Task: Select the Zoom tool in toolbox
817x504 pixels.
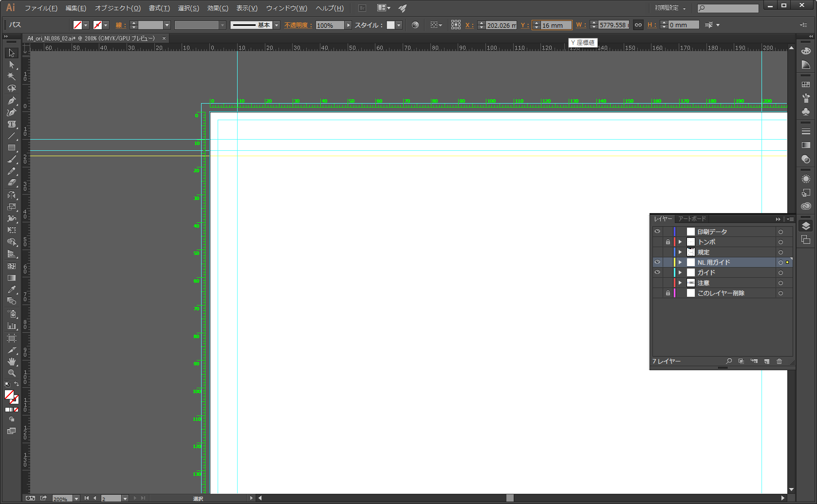Action: coord(12,373)
